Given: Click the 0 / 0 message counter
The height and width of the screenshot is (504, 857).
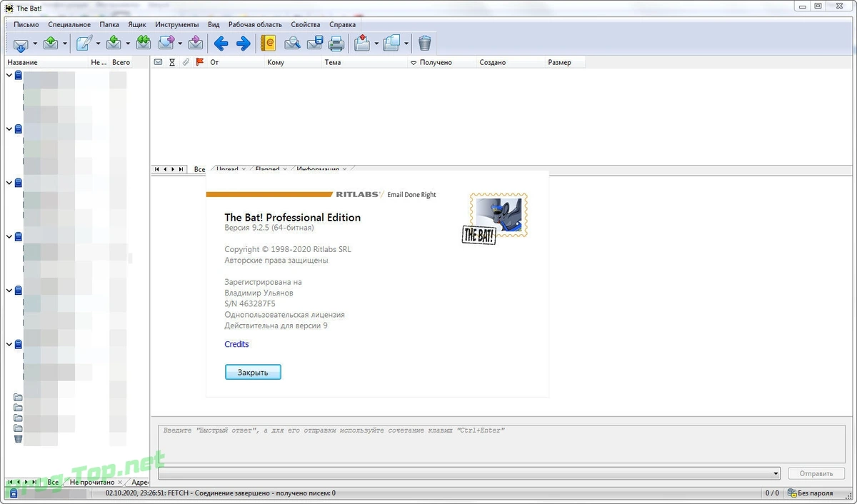Looking at the screenshot, I should point(772,493).
